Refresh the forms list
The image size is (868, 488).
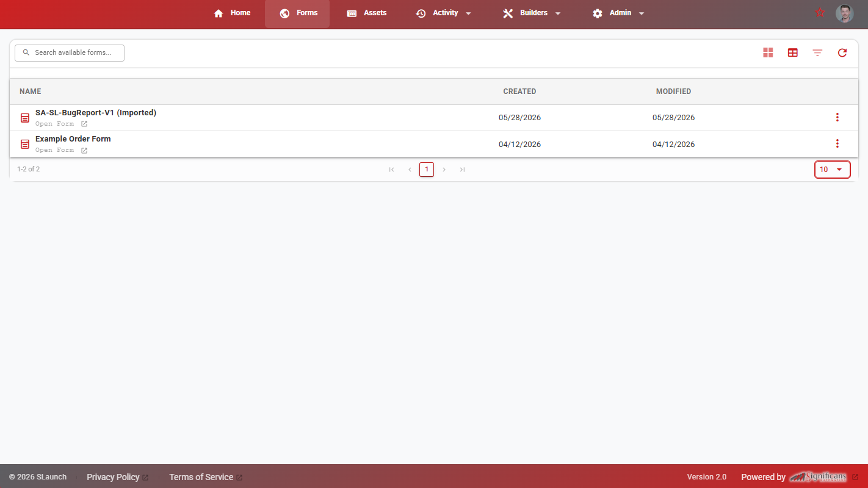coord(842,53)
